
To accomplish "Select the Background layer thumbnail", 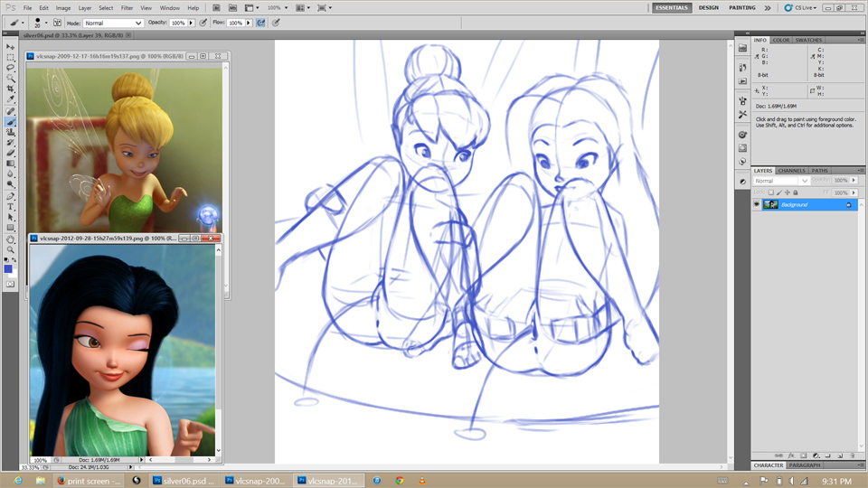I will 770,205.
